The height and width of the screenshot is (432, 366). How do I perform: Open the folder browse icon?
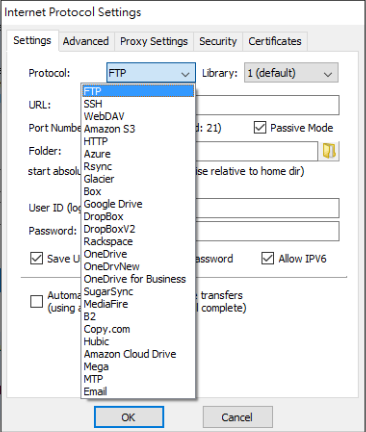[329, 151]
